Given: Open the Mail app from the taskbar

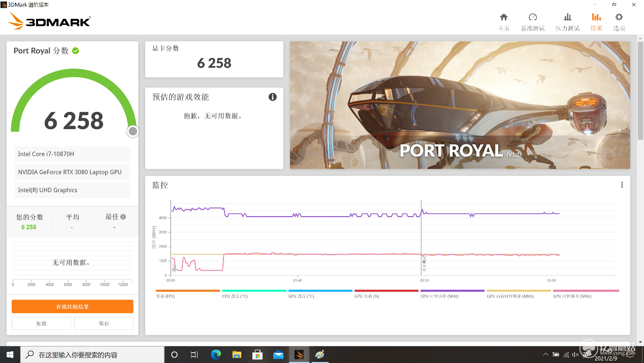Looking at the screenshot, I should click(x=278, y=354).
